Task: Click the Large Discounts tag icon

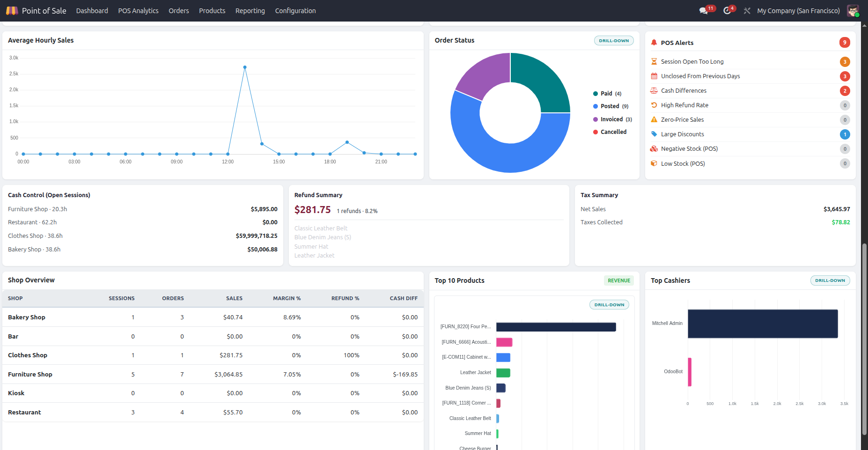Action: [x=654, y=134]
